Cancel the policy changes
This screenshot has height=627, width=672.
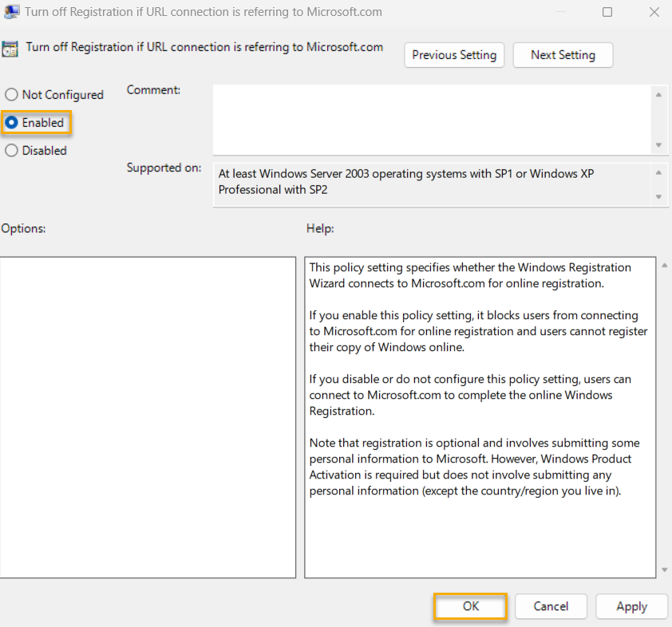tap(551, 606)
